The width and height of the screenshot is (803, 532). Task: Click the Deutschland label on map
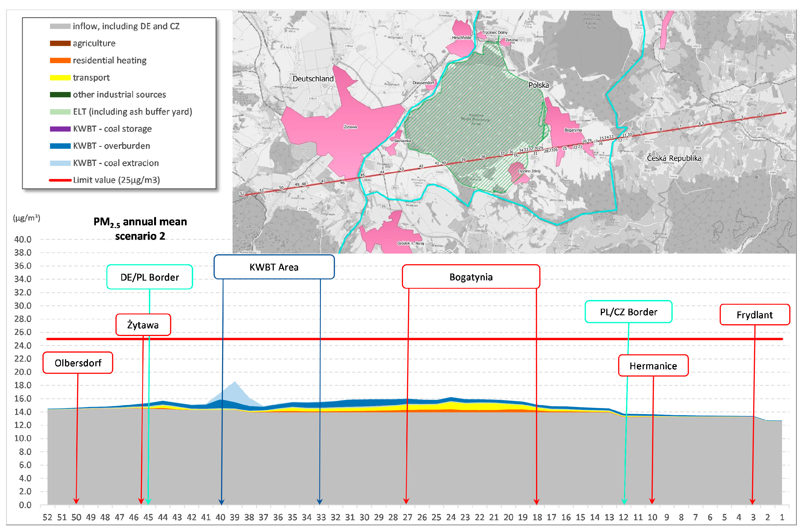pos(313,79)
